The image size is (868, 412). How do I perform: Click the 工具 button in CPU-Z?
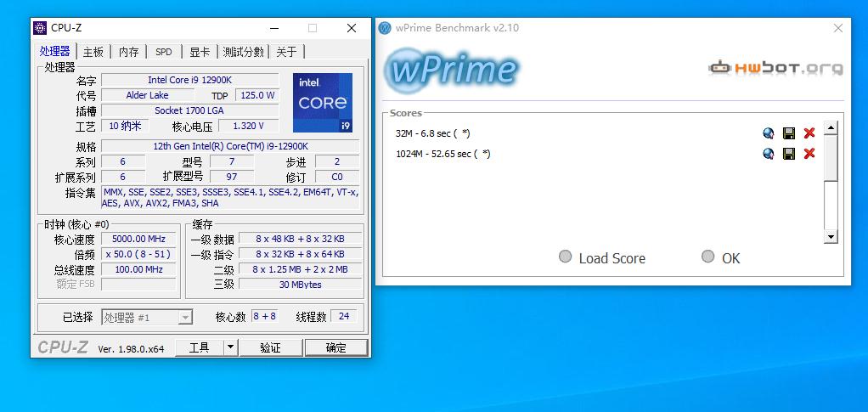pyautogui.click(x=200, y=347)
